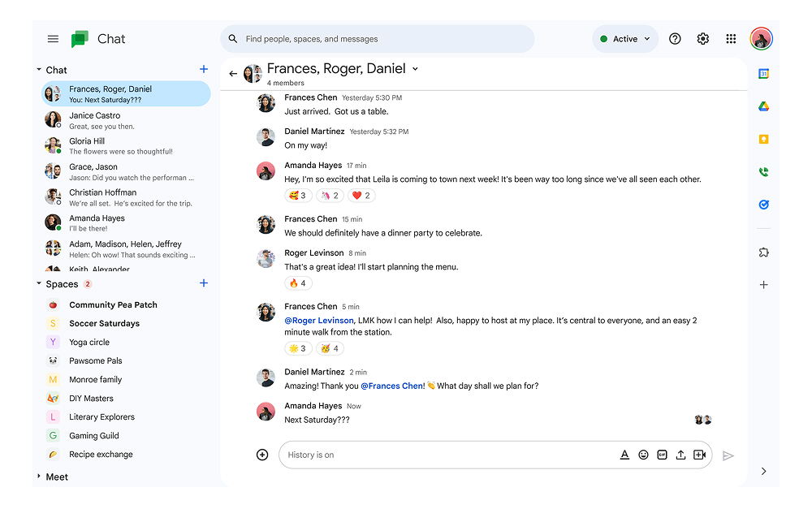Open the Active status dropdown

click(x=624, y=38)
